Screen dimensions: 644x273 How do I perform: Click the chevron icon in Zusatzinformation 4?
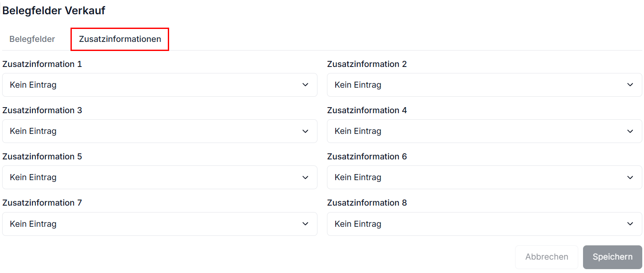[x=630, y=131]
